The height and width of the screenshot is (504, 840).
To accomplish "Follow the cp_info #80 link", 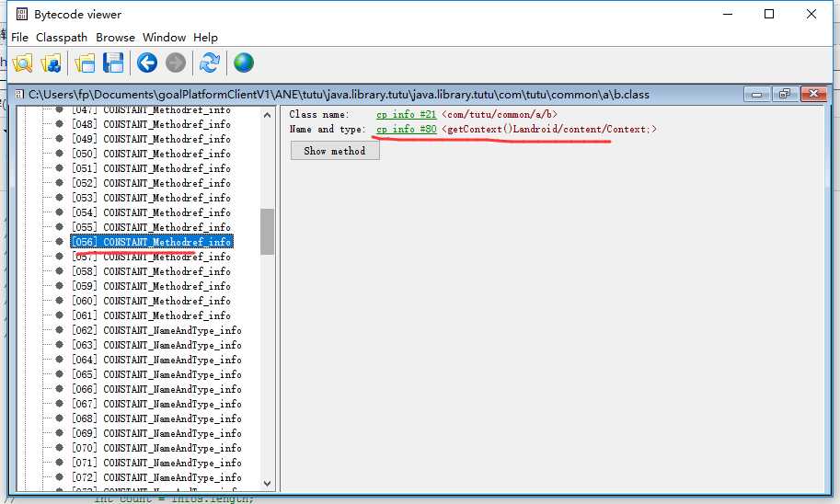I will 406,129.
